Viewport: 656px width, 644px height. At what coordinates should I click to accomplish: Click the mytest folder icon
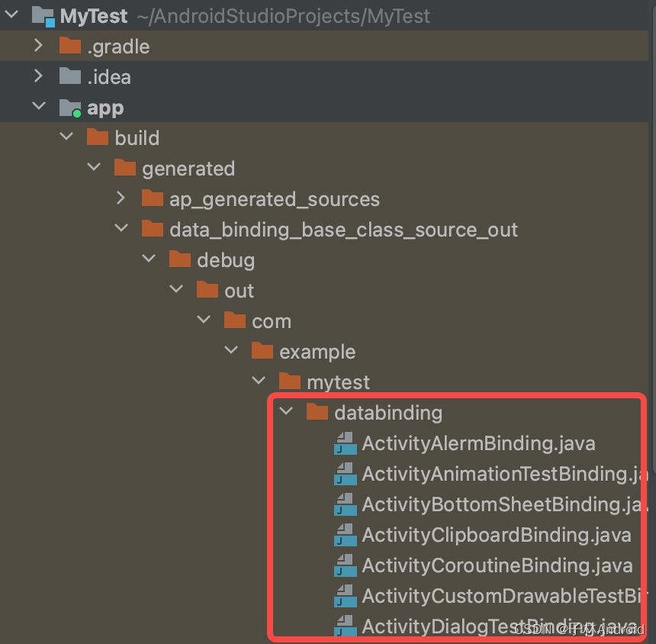290,382
